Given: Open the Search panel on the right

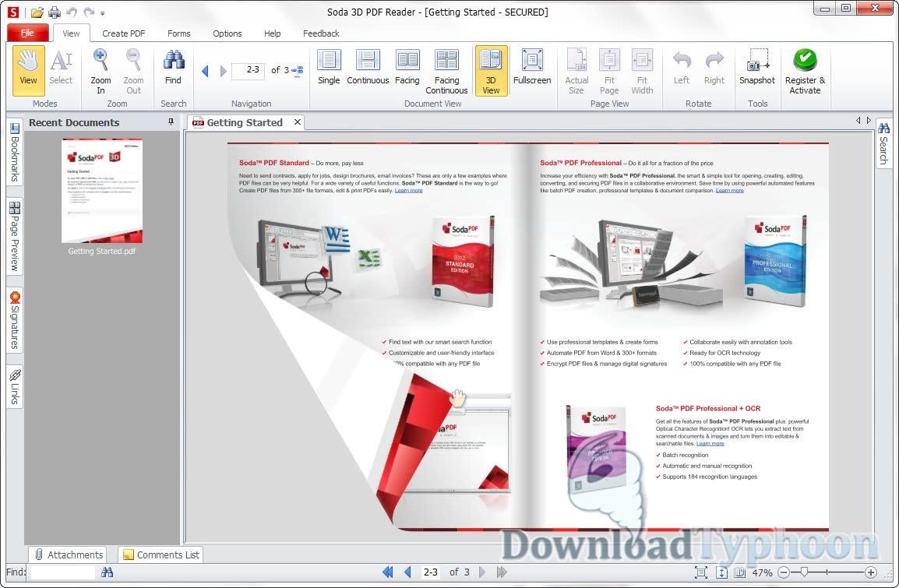Looking at the screenshot, I should [883, 143].
